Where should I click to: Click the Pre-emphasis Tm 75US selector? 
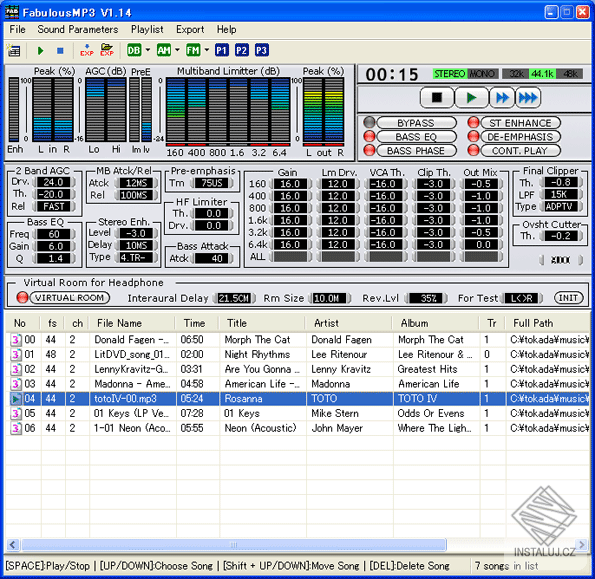tap(212, 183)
